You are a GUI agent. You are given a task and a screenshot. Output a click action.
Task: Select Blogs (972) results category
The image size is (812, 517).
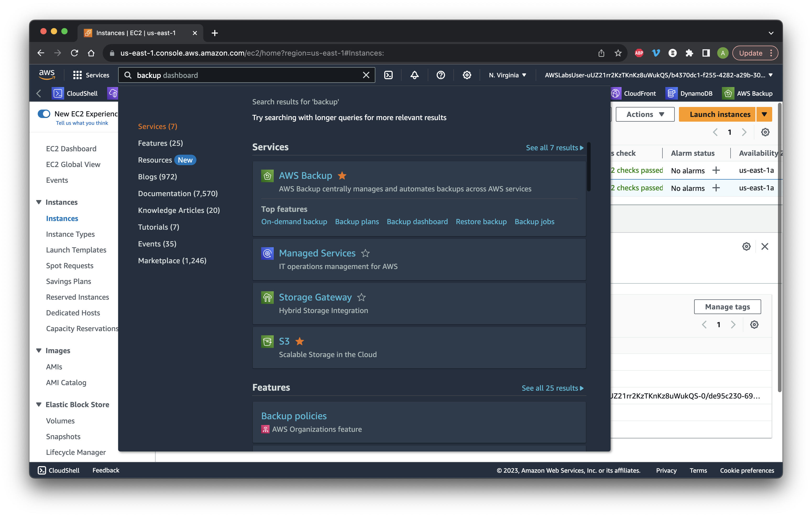[x=157, y=176]
